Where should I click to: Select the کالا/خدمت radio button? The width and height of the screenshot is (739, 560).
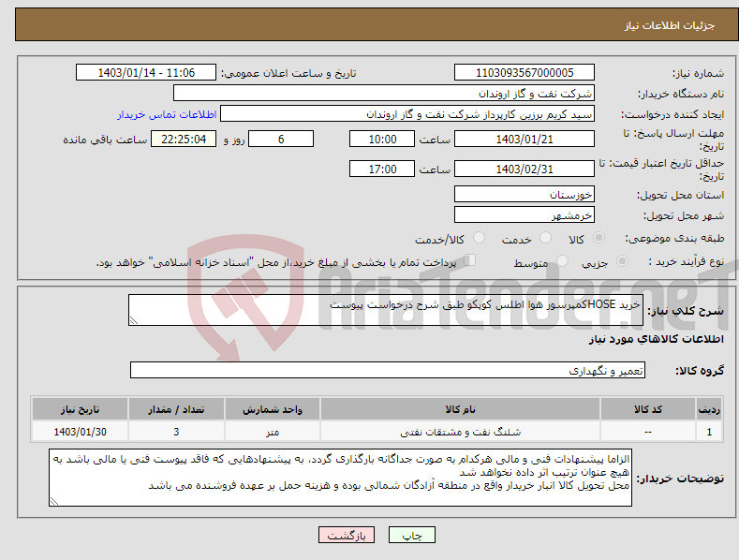[x=479, y=238]
